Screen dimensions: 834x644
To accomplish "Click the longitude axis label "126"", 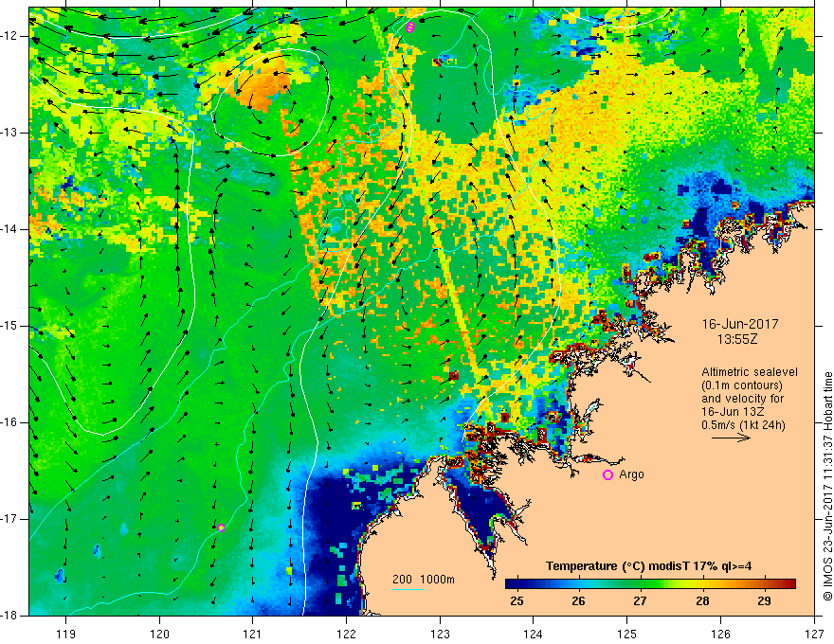I will 720,634.
